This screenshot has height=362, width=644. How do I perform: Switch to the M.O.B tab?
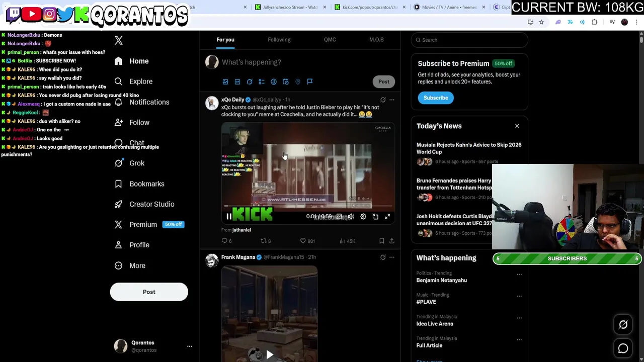[376, 40]
